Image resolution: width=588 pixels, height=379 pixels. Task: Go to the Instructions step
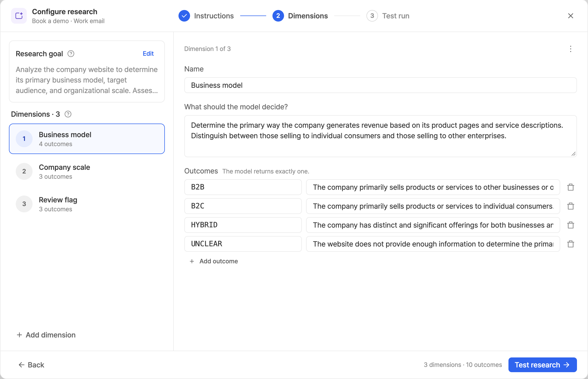click(206, 16)
